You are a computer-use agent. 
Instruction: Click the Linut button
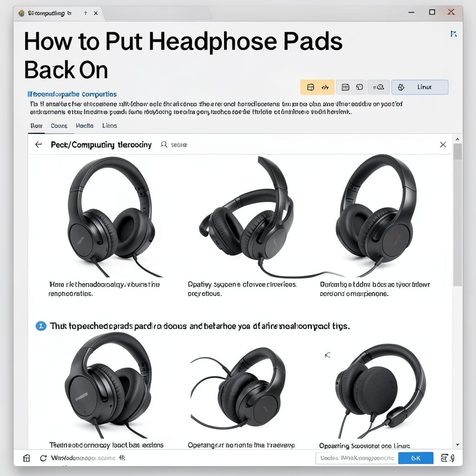(420, 87)
